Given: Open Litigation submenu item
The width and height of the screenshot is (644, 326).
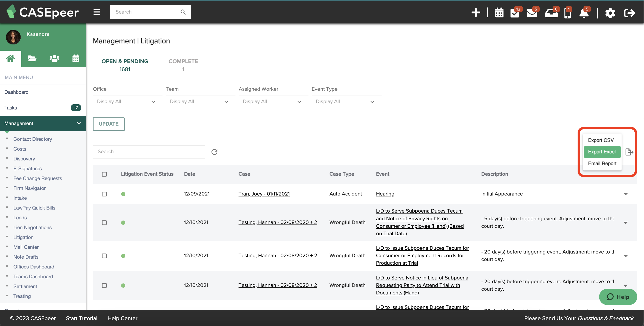Looking at the screenshot, I should pos(23,237).
